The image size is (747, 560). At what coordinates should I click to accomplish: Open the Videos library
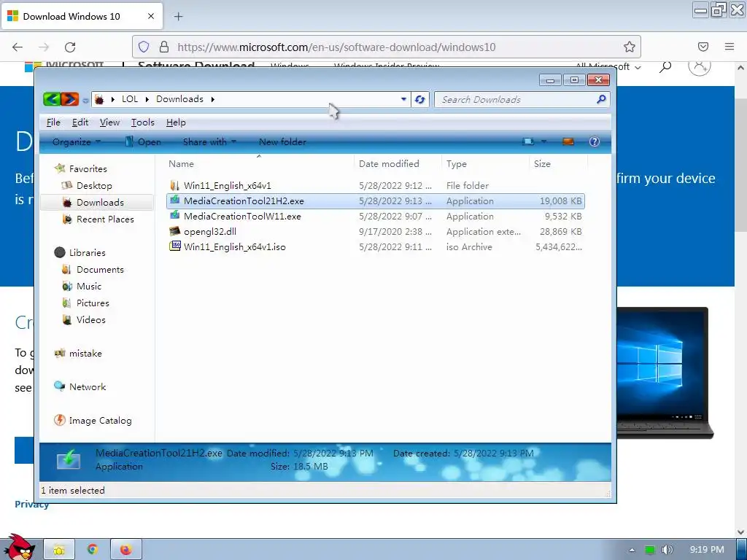pos(90,319)
